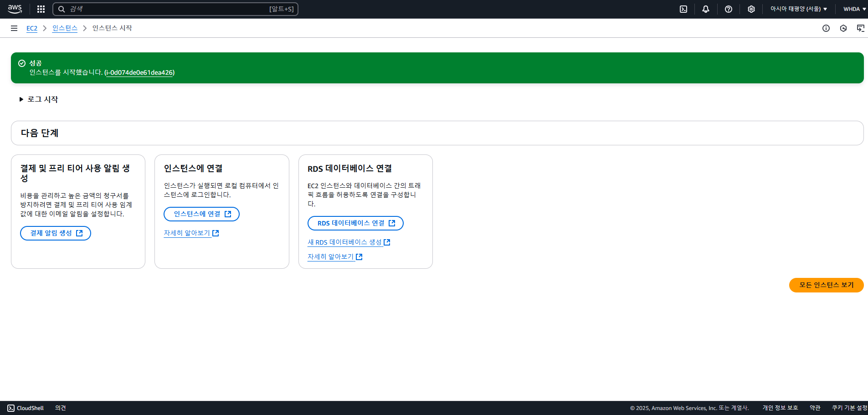Click the 결제 알림 생성 button

pos(56,233)
